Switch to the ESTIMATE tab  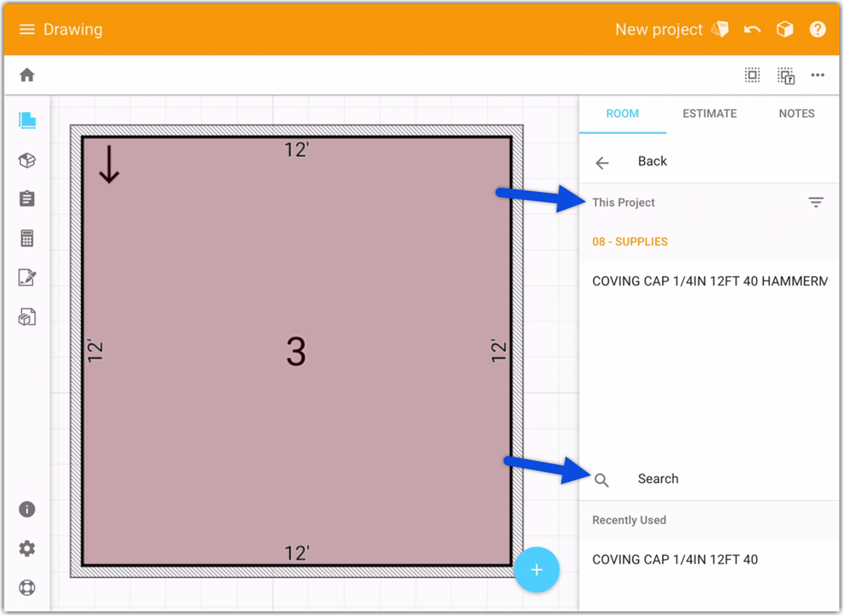(709, 113)
